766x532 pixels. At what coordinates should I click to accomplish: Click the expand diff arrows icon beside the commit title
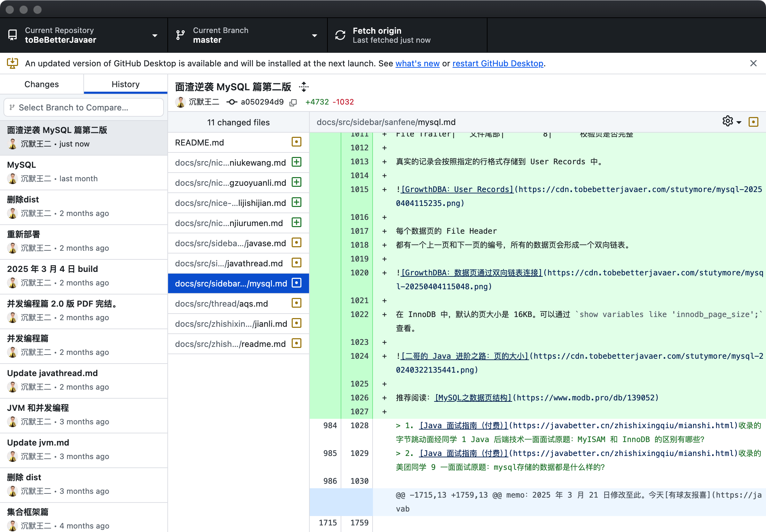pos(304,87)
